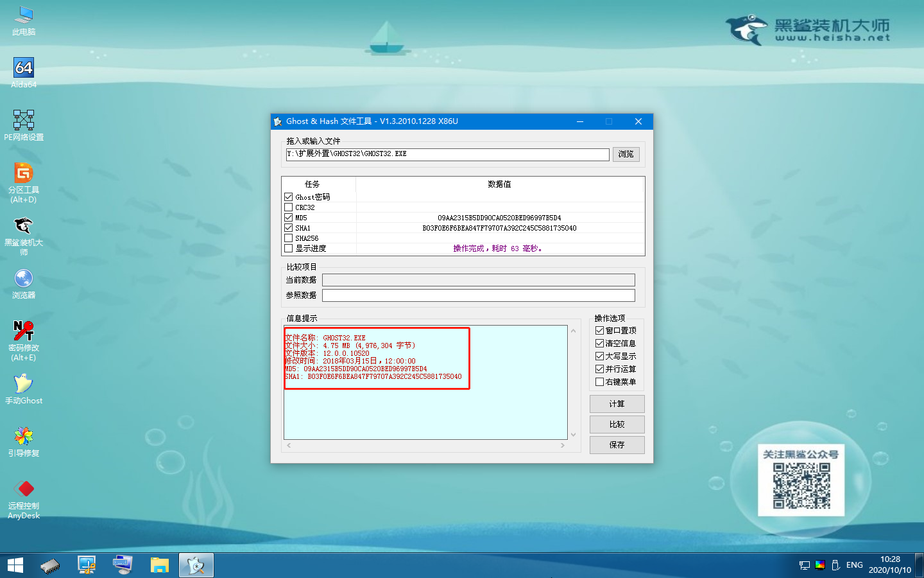Launch 手动Ghost from the desktop

(x=23, y=383)
